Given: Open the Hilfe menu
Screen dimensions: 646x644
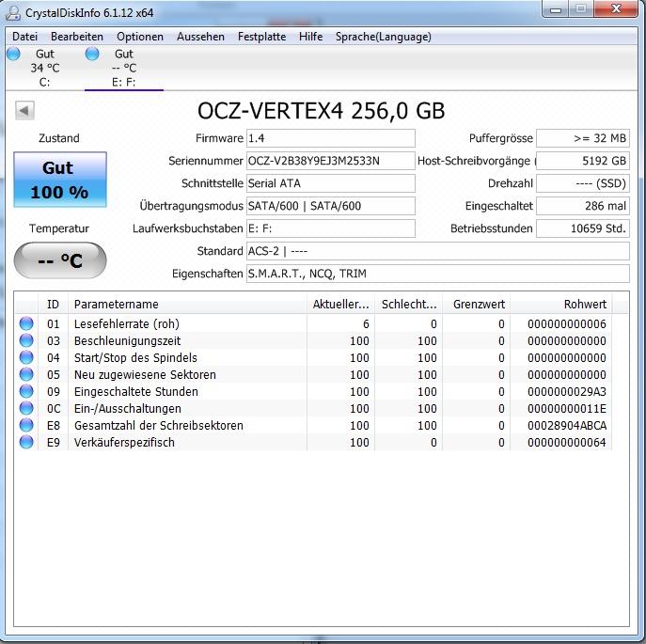Looking at the screenshot, I should pyautogui.click(x=310, y=37).
